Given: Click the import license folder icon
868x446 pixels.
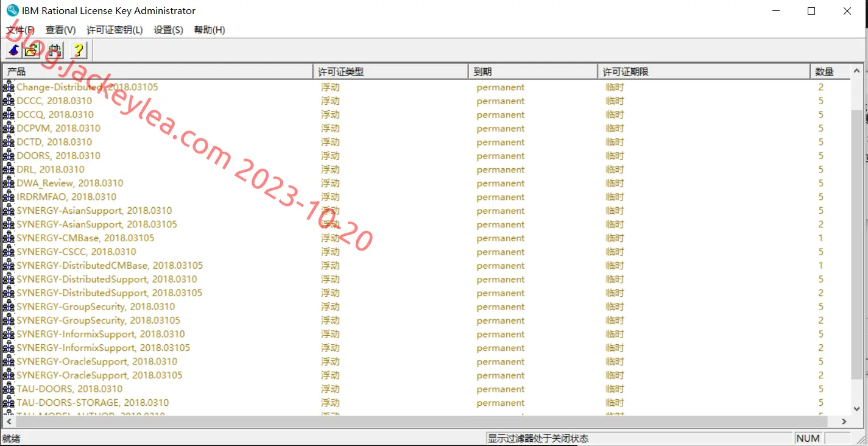Looking at the screenshot, I should (30, 50).
